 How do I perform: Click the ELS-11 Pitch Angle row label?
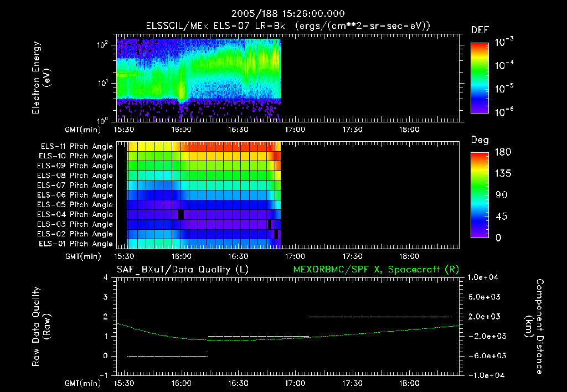(76, 147)
